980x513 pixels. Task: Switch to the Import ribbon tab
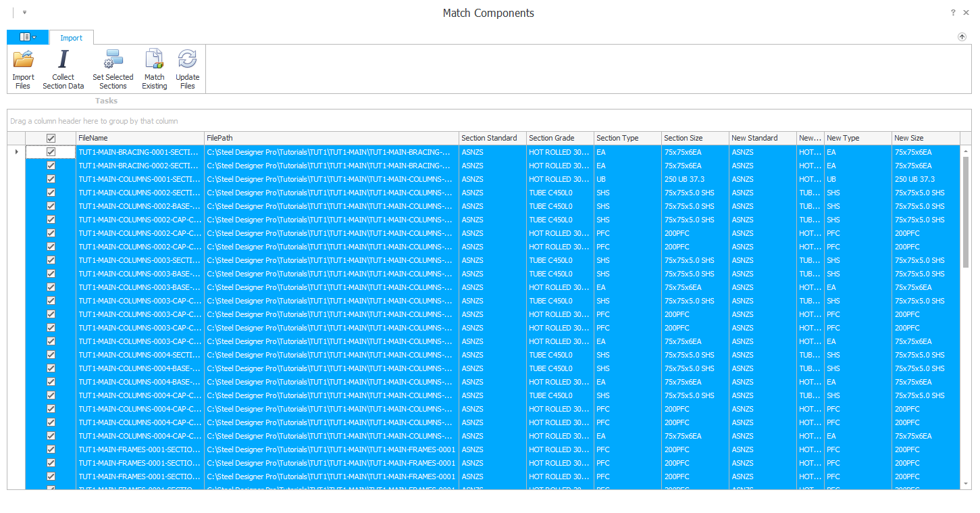pos(71,38)
